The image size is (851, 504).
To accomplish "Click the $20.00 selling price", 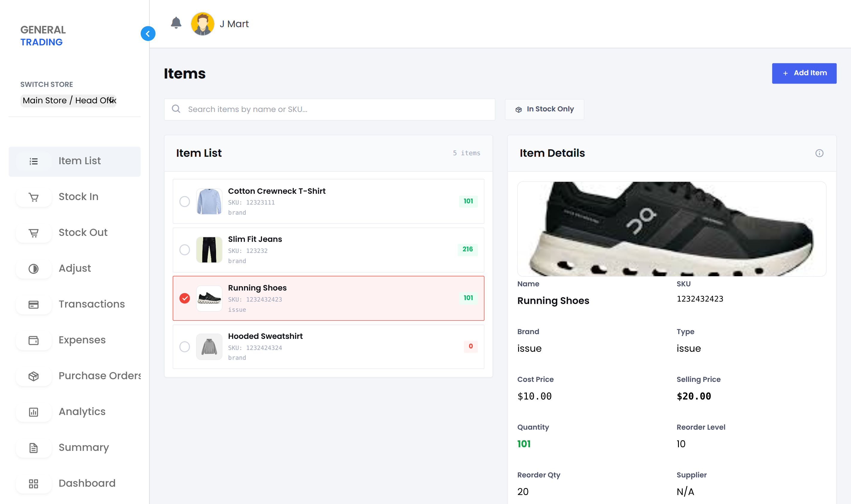I will tap(694, 396).
